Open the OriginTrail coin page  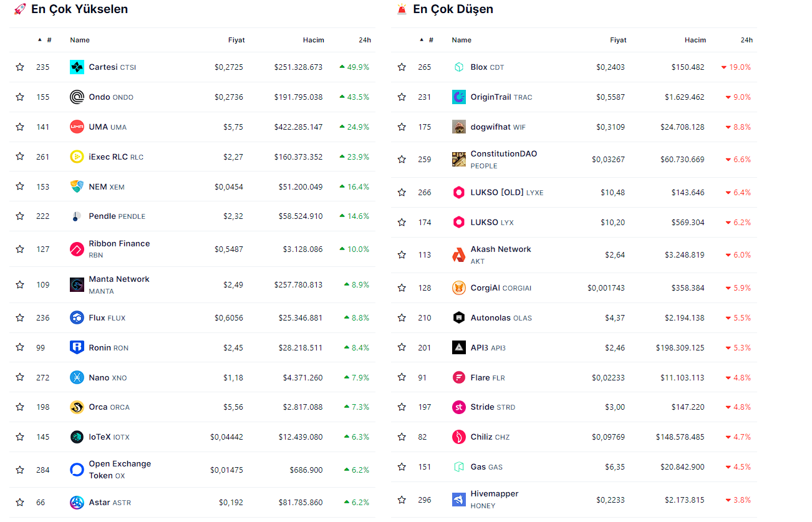(x=491, y=97)
